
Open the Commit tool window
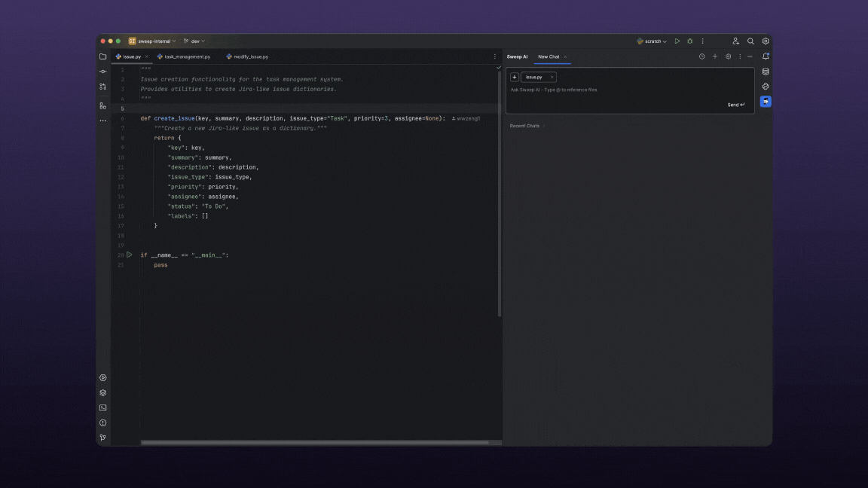click(x=103, y=72)
